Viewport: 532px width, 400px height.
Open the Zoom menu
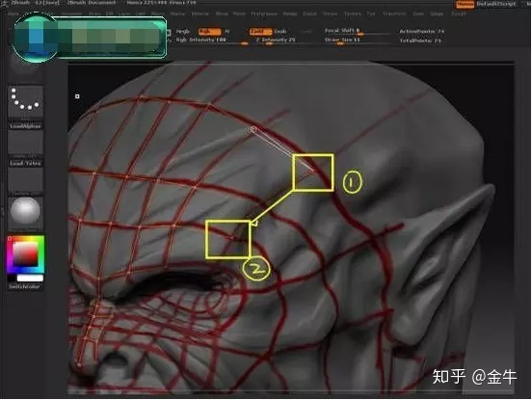418,13
